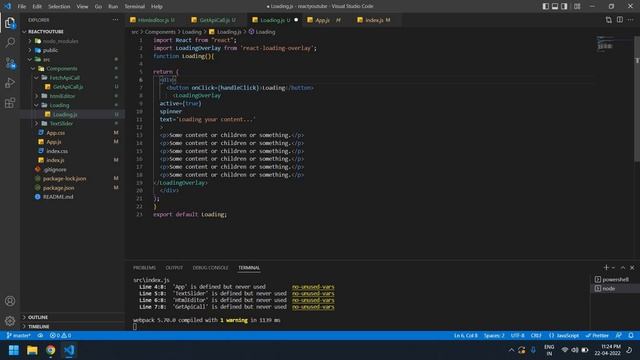Open .gitignore in the explorer tree
This screenshot has width=640, height=360.
click(55, 169)
